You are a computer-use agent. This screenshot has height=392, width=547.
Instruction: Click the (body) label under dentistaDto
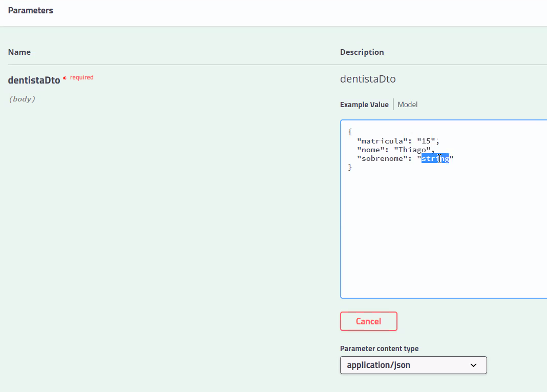[22, 99]
